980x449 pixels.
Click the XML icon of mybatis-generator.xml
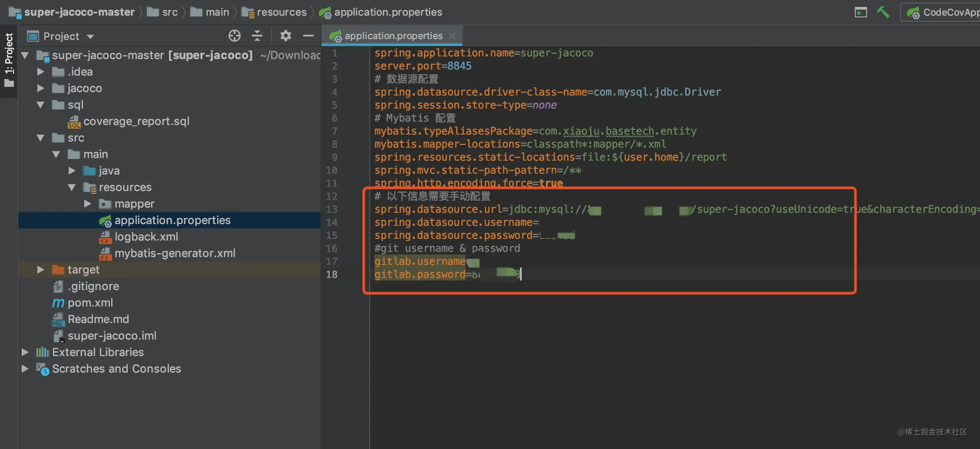click(105, 254)
